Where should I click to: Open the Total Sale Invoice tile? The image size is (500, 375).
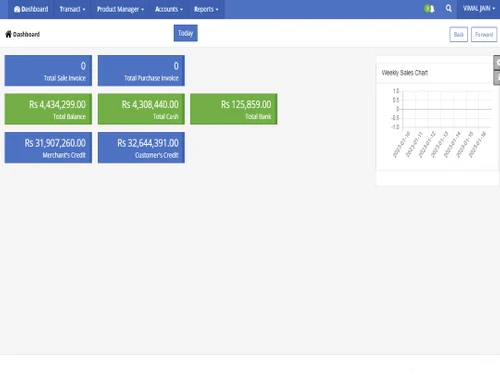pos(48,71)
